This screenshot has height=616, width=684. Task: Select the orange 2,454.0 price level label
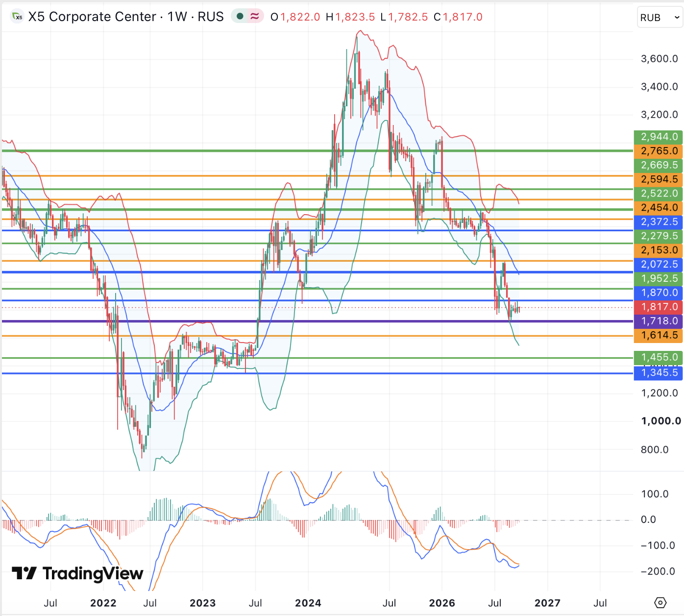point(658,208)
